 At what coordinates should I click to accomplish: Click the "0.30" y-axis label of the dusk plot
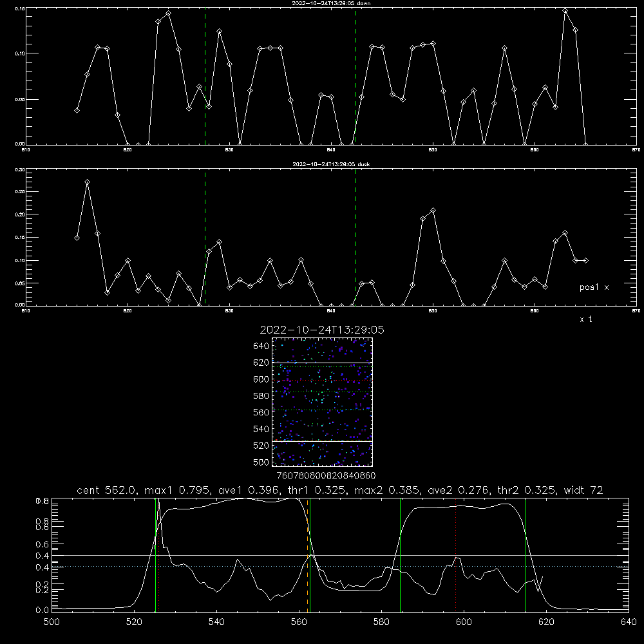coord(20,169)
